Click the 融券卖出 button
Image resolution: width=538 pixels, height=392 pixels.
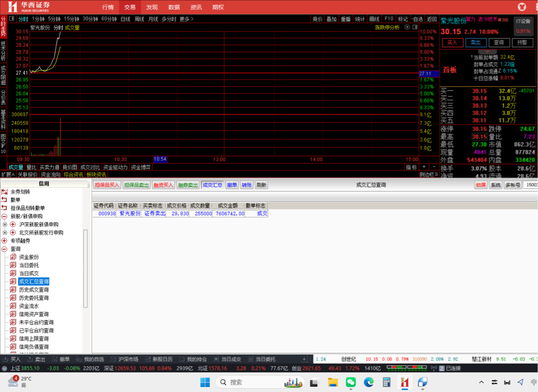188,185
